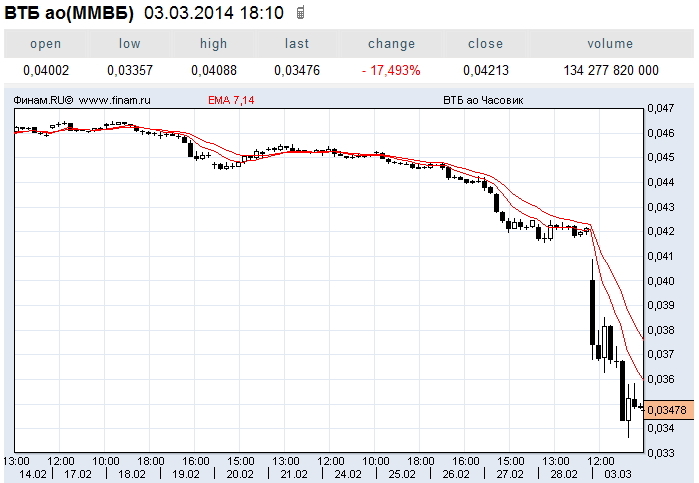This screenshot has width=699, height=483.
Task: Click the 16:00 time label above 26.02
Action: 465,461
